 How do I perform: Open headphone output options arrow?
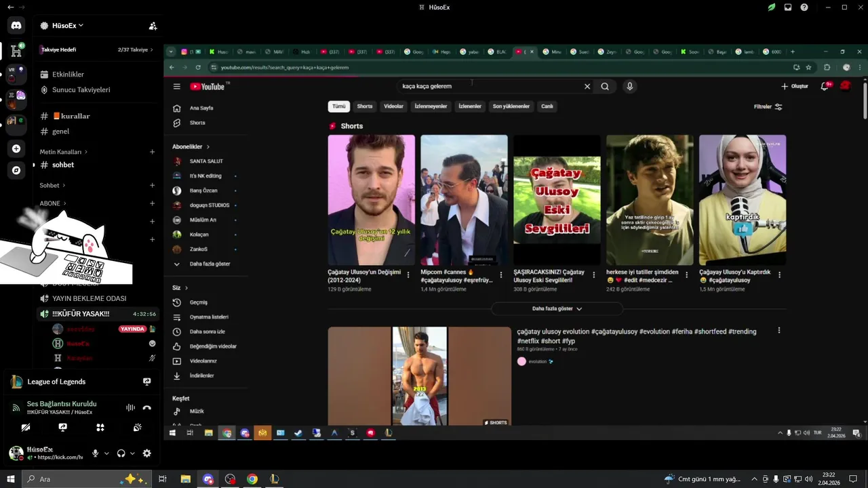132,453
